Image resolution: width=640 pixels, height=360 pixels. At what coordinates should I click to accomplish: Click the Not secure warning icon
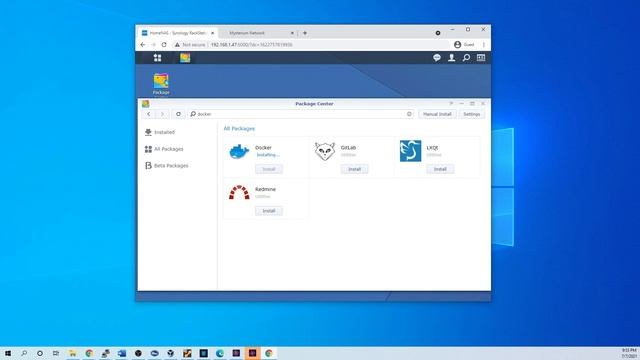coord(177,44)
